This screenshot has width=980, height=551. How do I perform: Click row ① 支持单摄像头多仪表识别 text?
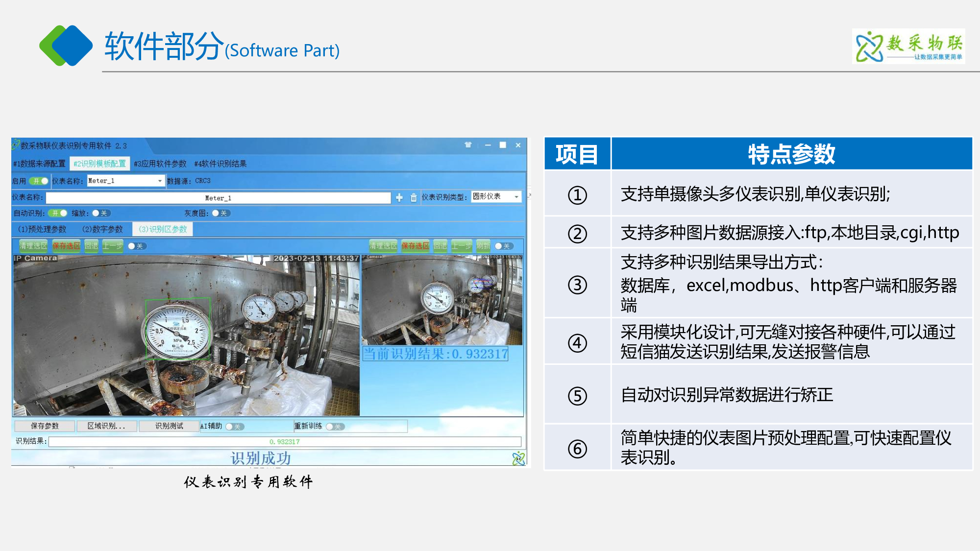click(756, 194)
